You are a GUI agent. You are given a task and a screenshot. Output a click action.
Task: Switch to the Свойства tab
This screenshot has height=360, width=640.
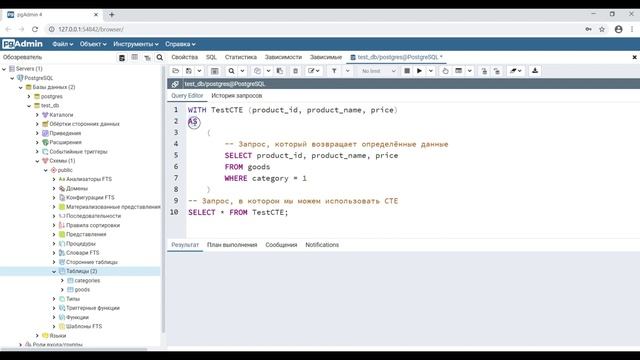tap(184, 57)
